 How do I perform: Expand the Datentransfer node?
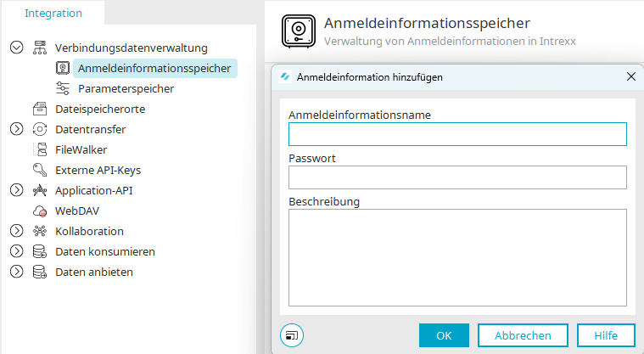pos(16,129)
